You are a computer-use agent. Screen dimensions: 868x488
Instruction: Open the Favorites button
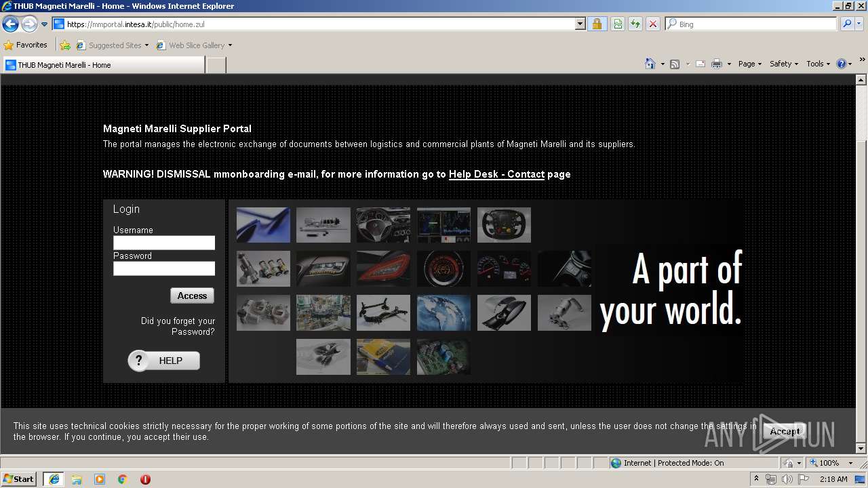(26, 45)
